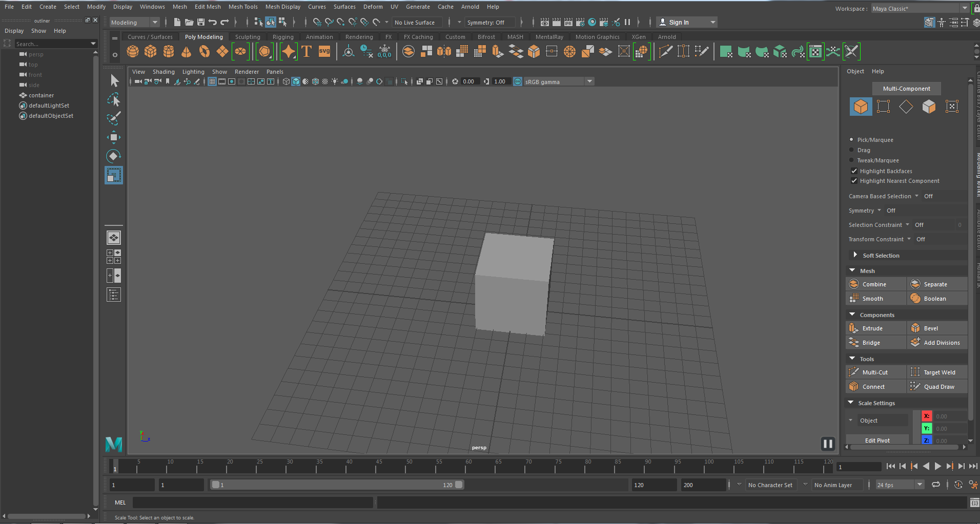
Task: Open the 24 fps frame rate dropdown
Action: [900, 485]
